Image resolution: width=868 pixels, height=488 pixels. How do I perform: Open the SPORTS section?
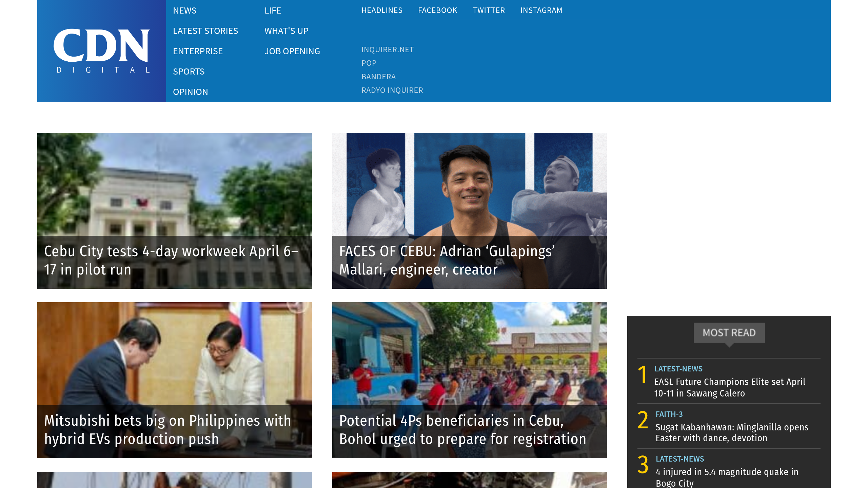[x=189, y=72]
